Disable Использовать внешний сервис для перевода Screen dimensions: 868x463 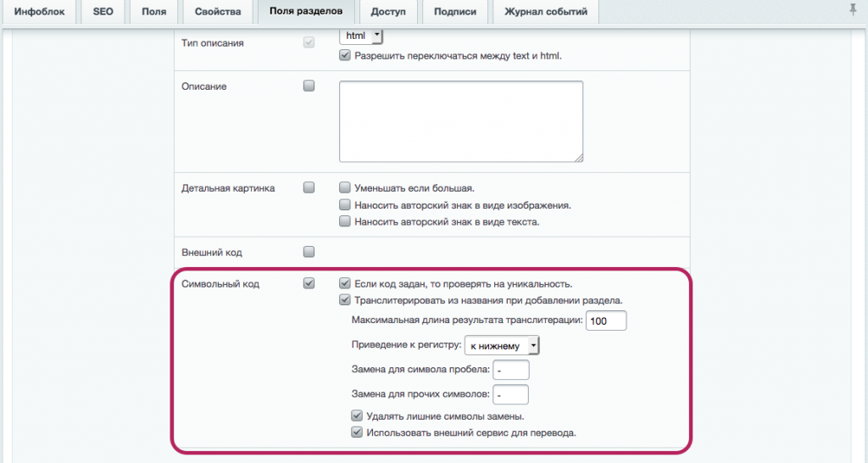point(358,432)
